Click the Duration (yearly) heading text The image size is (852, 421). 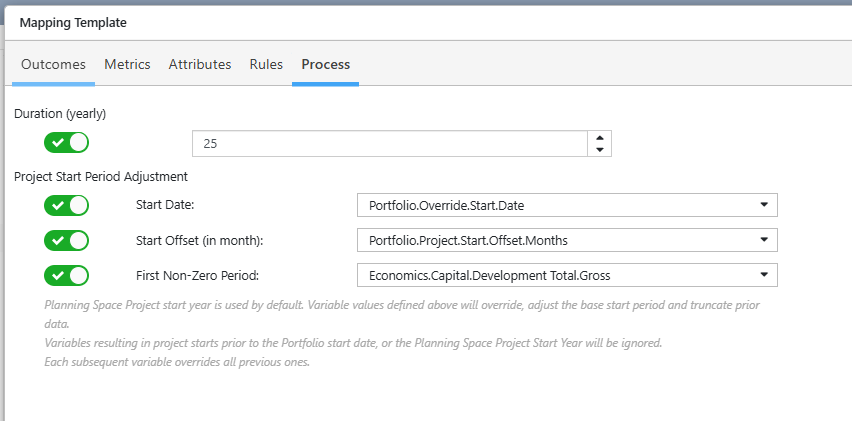coord(60,114)
